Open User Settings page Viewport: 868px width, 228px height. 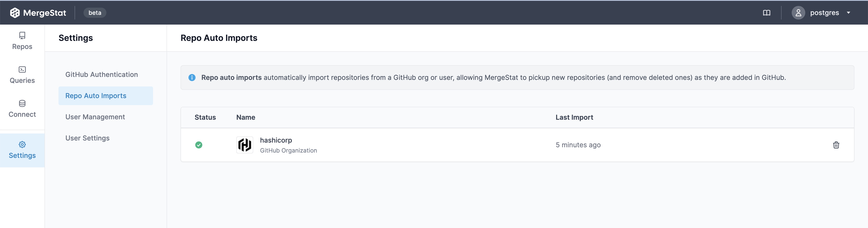87,138
